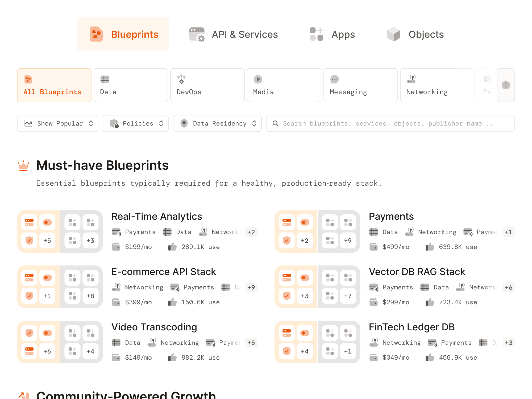Click the chat bubble icon on the Messaging chip

pyautogui.click(x=334, y=79)
